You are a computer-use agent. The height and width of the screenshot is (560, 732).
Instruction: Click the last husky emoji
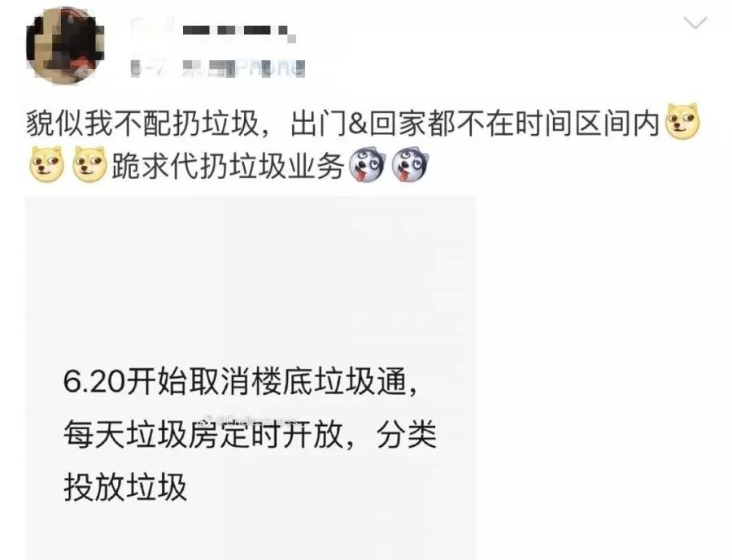point(410,166)
